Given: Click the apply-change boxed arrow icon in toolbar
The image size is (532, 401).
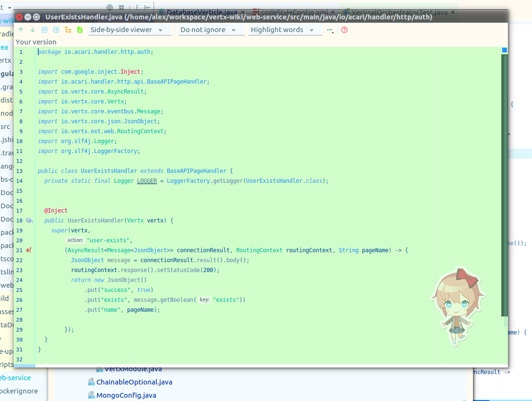Looking at the screenshot, I should [x=44, y=29].
